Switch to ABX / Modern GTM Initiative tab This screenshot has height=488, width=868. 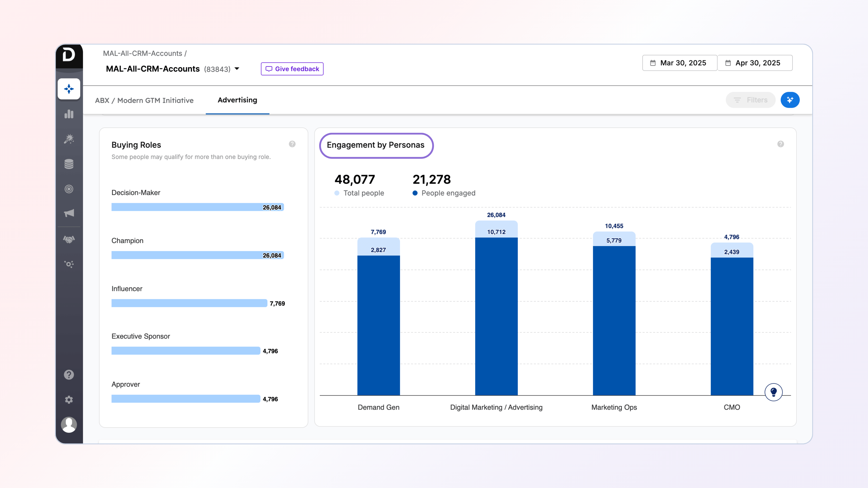click(x=144, y=100)
